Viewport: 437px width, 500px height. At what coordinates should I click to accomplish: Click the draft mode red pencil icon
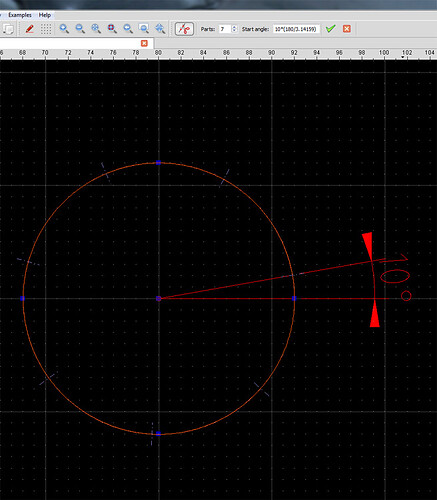(30, 29)
